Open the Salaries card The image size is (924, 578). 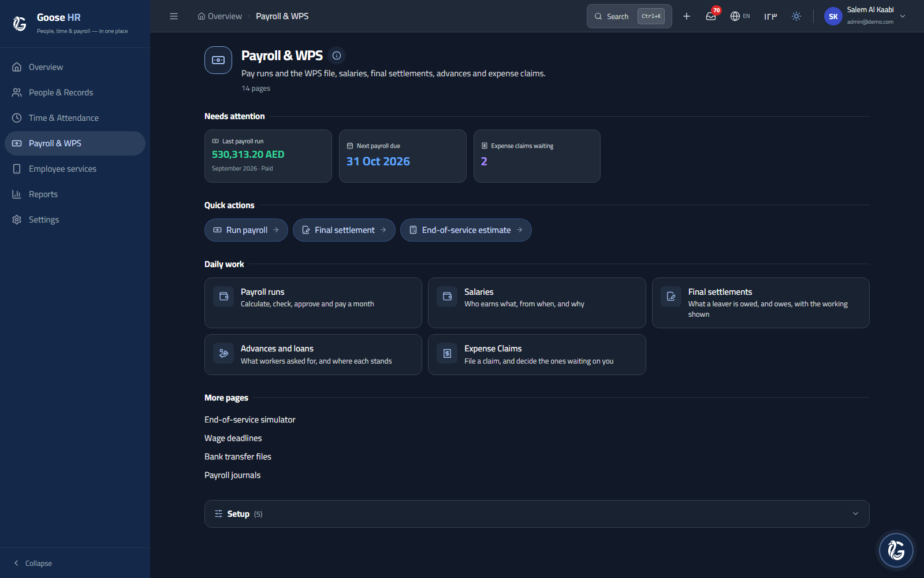(537, 303)
